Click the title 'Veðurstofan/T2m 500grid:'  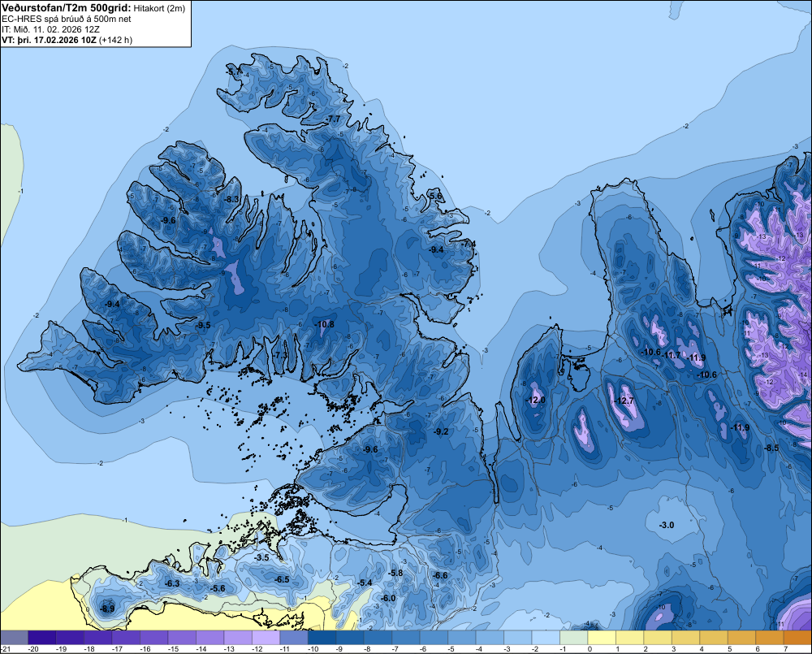point(67,8)
